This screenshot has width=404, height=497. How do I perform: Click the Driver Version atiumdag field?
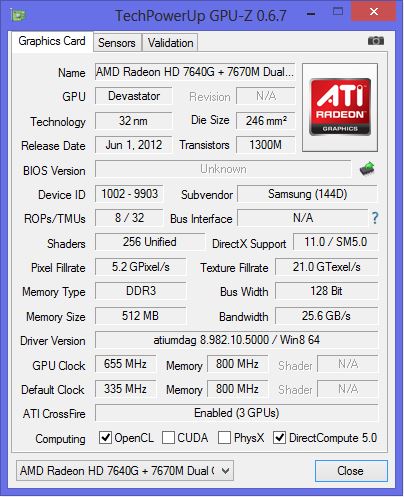tap(237, 340)
